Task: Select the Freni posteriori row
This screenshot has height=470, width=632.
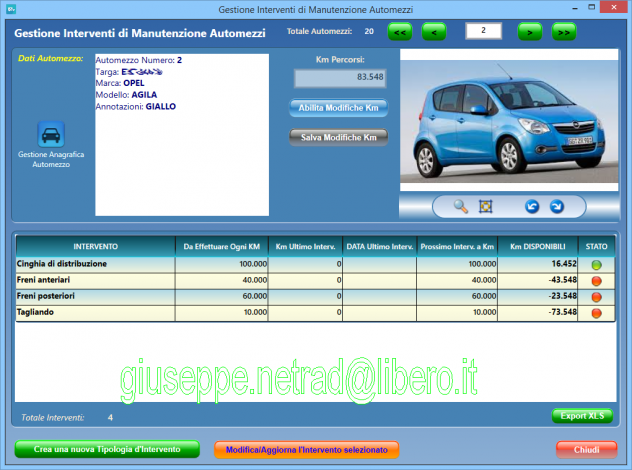Action: [315, 297]
